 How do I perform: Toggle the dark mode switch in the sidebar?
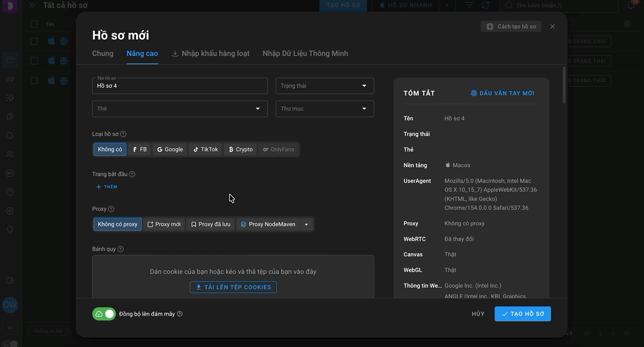click(x=11, y=344)
